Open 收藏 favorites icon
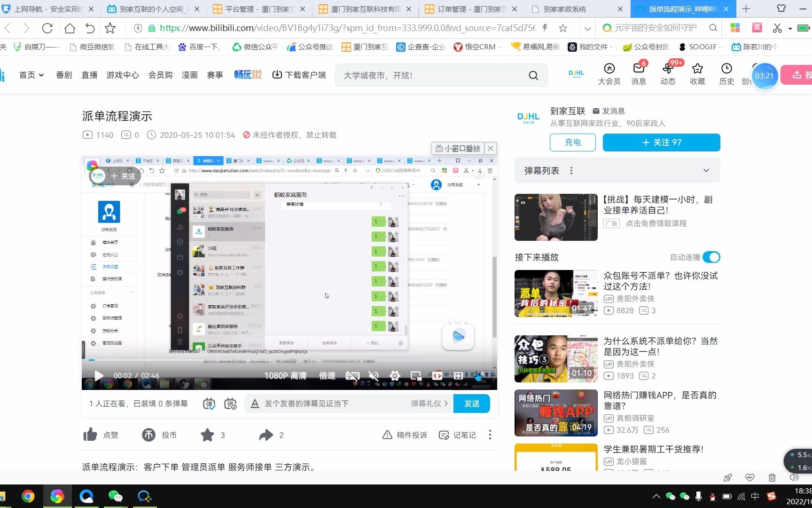Viewport: 812px width, 508px height. click(x=697, y=74)
